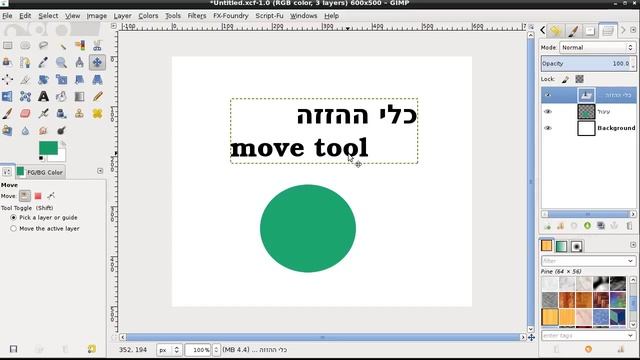This screenshot has width=640, height=360.
Task: Select the Rectangle Select tool
Action: tap(7, 45)
